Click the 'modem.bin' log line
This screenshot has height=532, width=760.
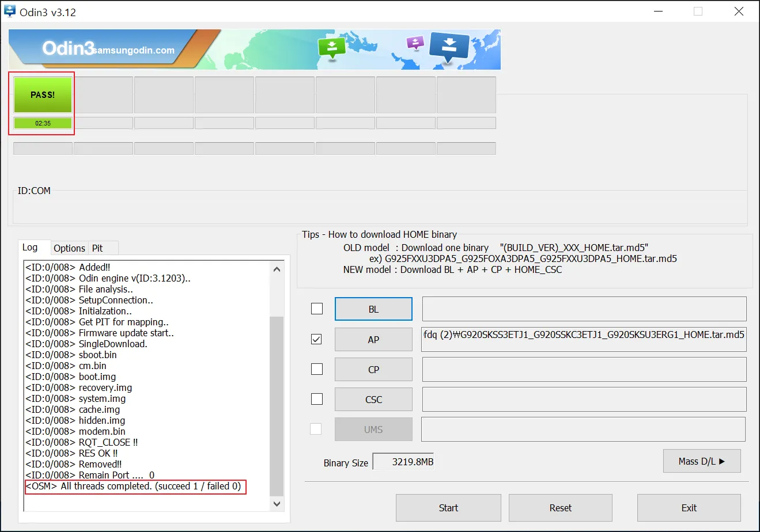click(75, 431)
